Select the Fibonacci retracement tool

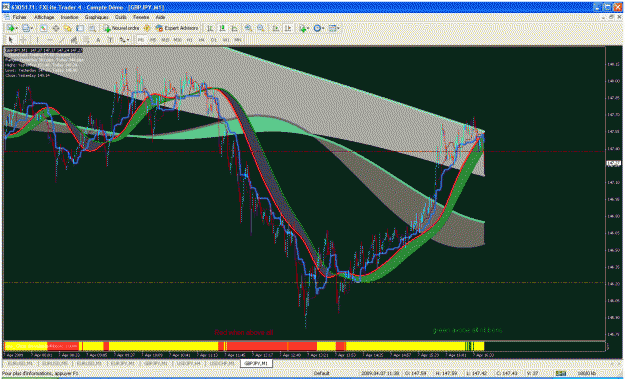click(86, 39)
